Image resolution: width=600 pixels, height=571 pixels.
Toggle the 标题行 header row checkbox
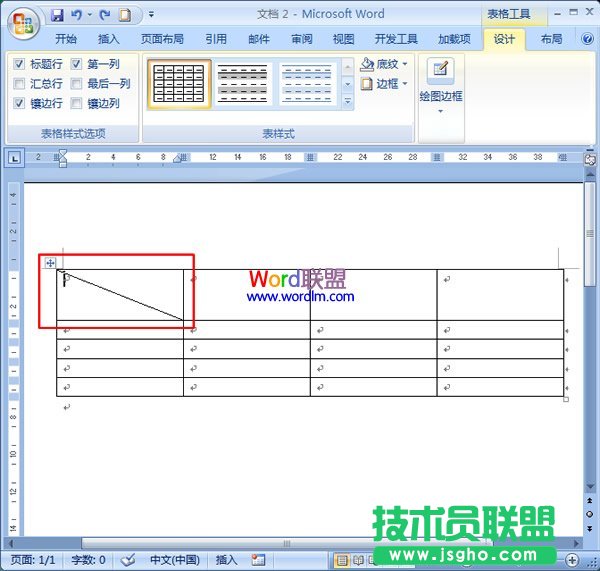20,64
